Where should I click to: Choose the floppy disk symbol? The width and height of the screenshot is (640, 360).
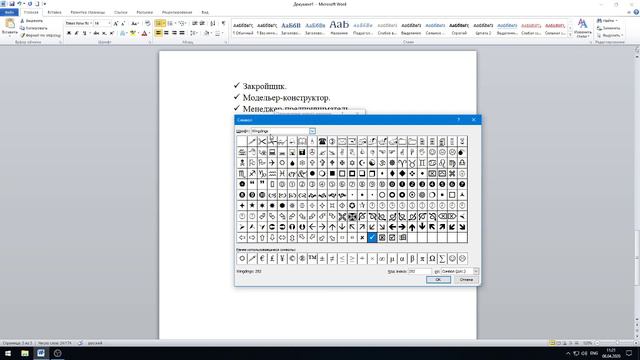tap(302, 152)
